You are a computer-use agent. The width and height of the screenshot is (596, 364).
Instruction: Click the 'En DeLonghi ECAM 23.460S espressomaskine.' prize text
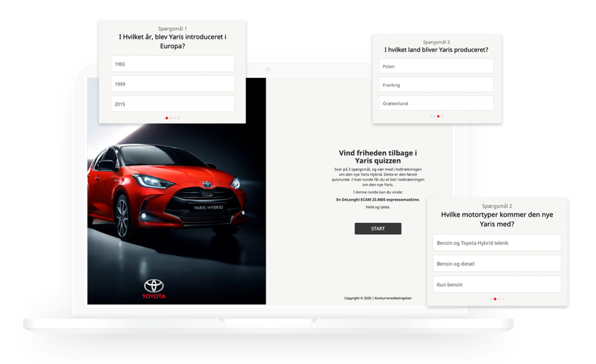(378, 199)
